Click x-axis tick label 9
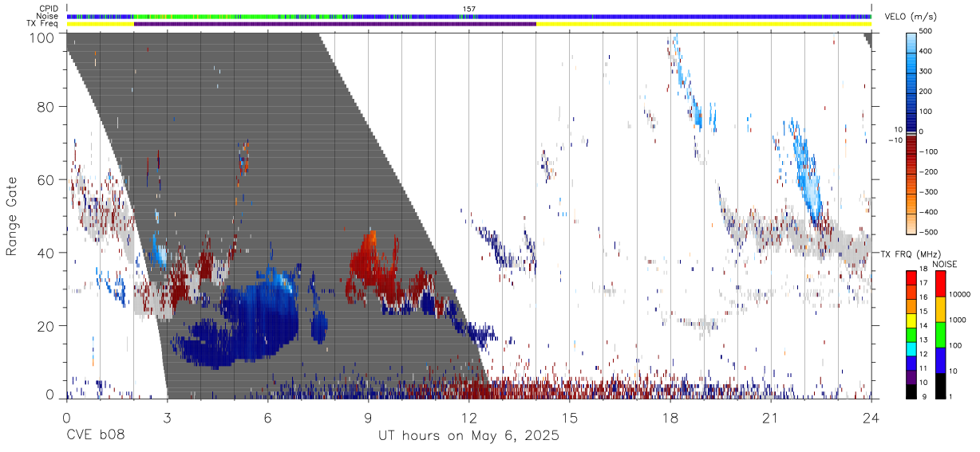This screenshot has width=980, height=452. pos(368,418)
